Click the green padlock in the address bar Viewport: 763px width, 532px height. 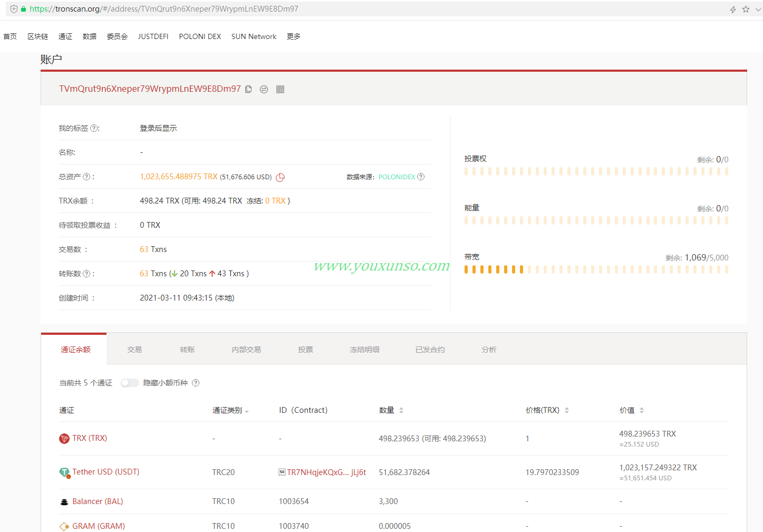[24, 9]
